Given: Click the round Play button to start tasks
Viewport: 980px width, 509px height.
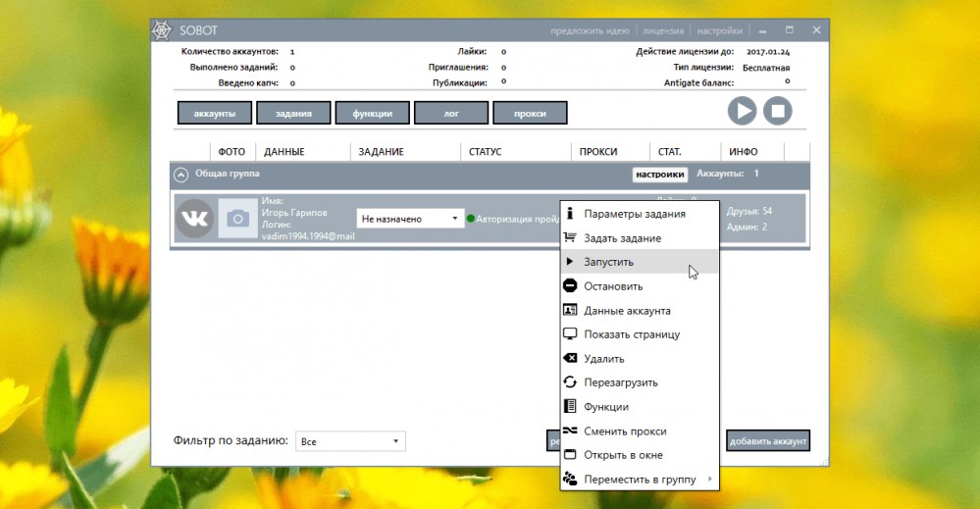Looking at the screenshot, I should point(742,111).
